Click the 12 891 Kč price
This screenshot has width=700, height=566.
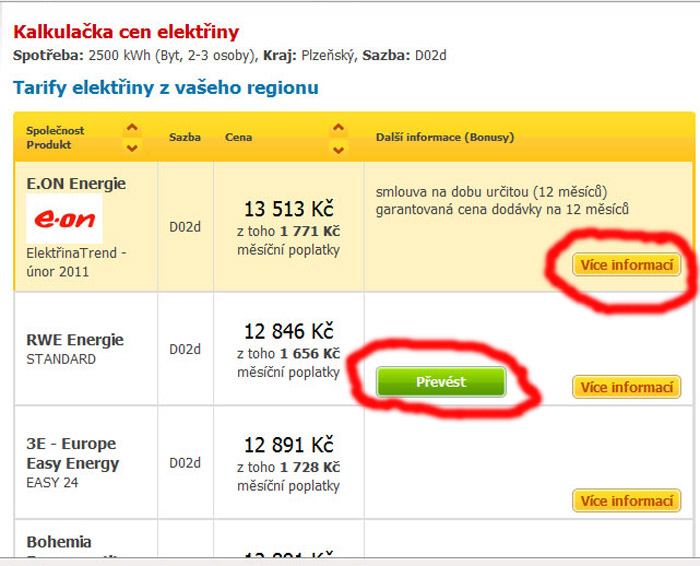coord(288,445)
